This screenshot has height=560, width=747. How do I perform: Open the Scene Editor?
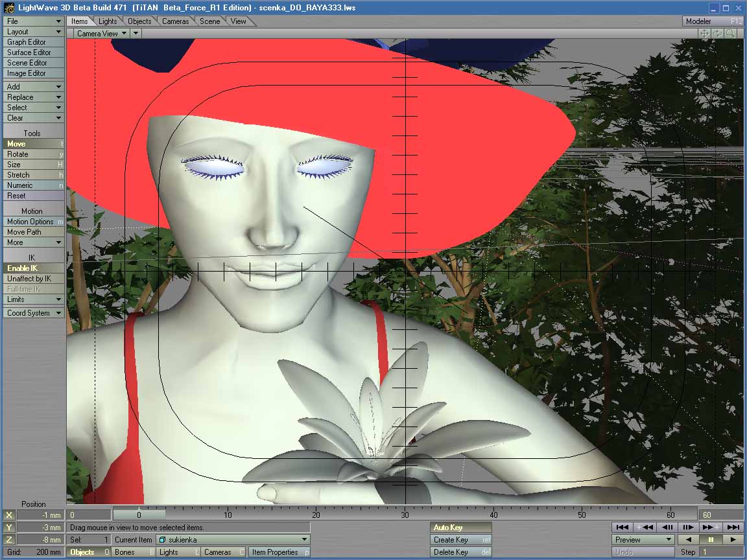point(33,63)
